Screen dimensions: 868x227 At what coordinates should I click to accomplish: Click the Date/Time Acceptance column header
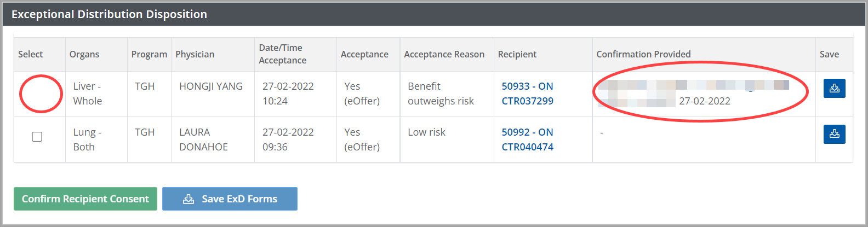(282, 54)
